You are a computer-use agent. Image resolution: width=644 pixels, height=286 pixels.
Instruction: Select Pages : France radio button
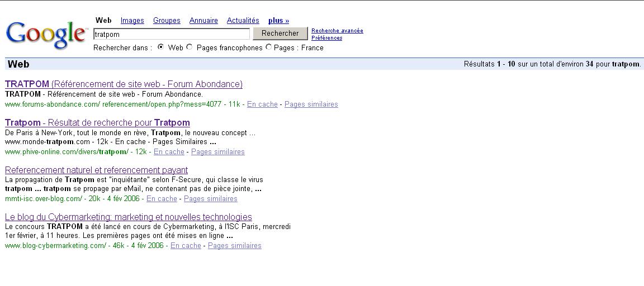coord(268,47)
